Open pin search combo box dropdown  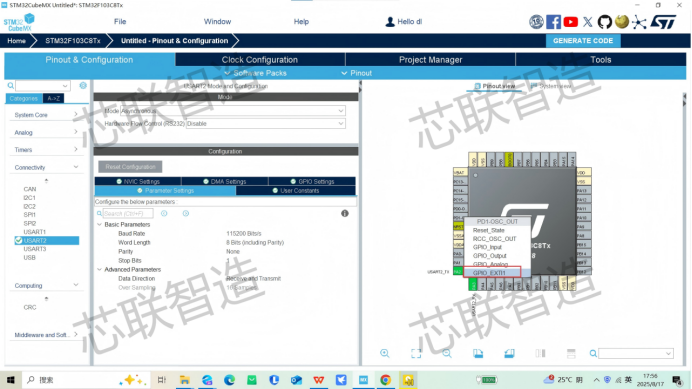[x=668, y=354]
